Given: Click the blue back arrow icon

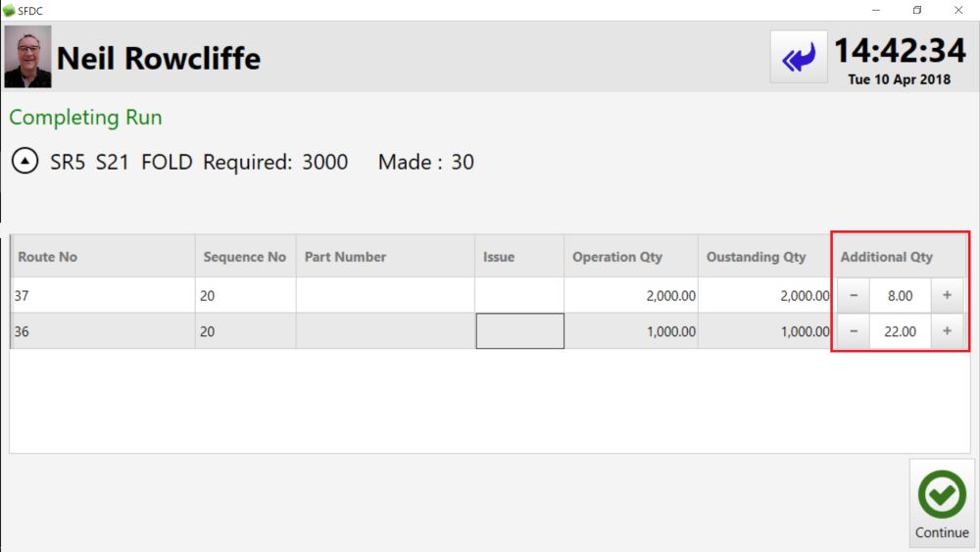Looking at the screenshot, I should tap(799, 58).
